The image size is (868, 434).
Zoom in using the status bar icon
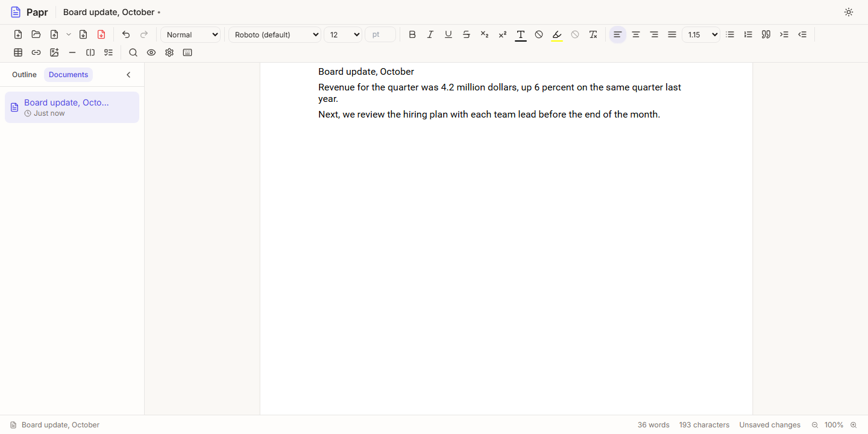pyautogui.click(x=854, y=425)
